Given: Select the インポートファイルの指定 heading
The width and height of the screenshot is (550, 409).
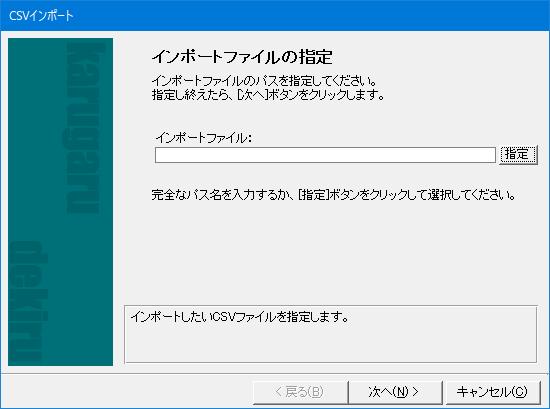Looking at the screenshot, I should point(242,56).
